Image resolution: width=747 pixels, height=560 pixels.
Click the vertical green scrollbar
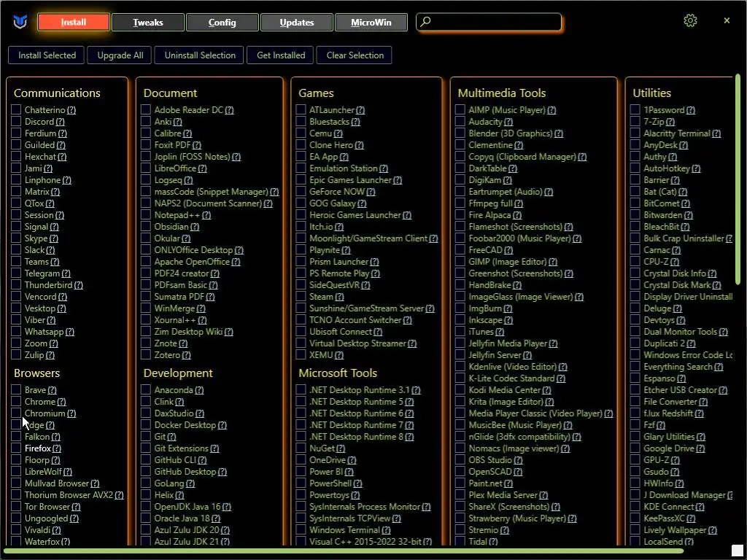[x=738, y=181]
